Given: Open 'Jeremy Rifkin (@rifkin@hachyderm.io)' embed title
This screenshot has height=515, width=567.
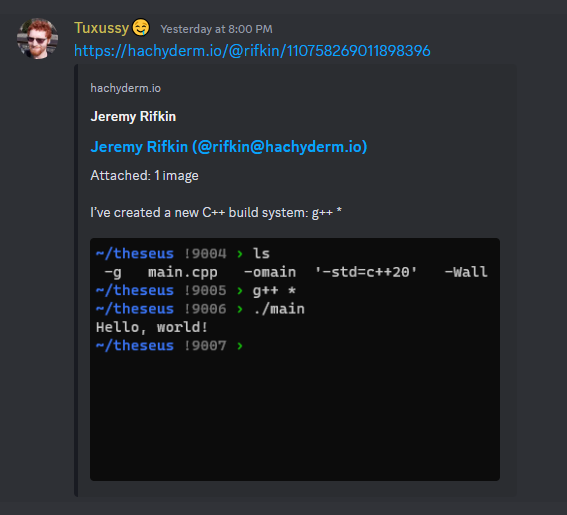Looking at the screenshot, I should pos(229,147).
